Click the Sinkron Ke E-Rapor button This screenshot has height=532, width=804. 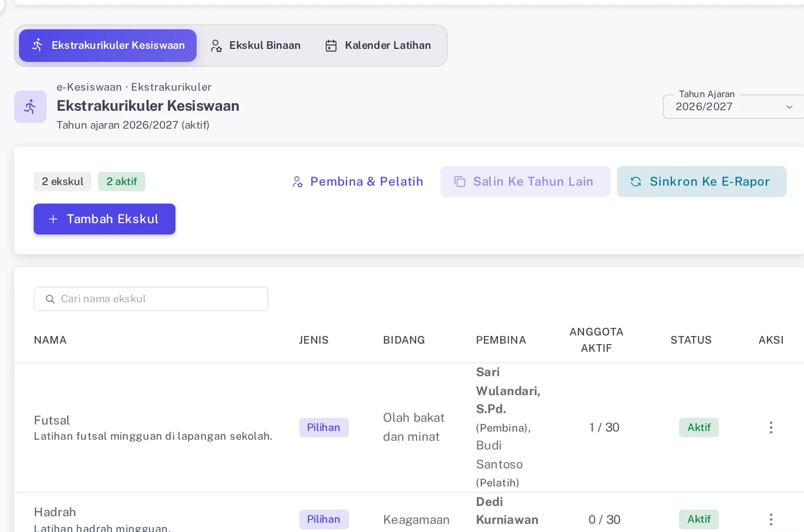pos(701,182)
